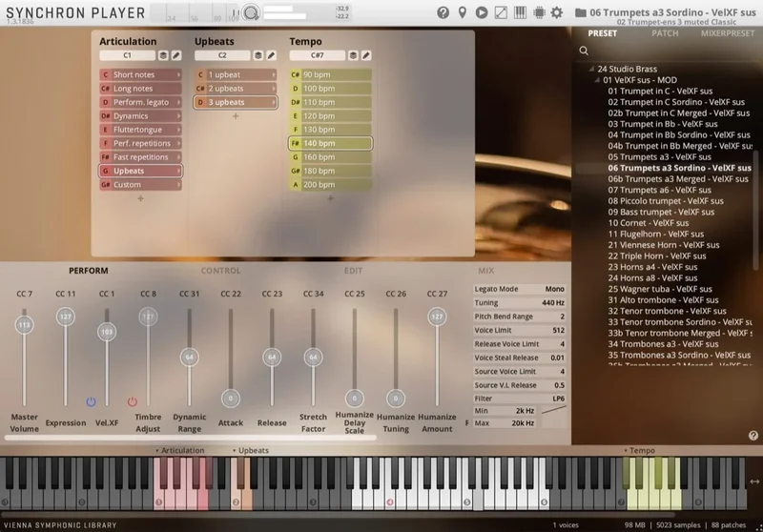The height and width of the screenshot is (532, 763).
Task: Expand the Dynamics articulation arrow
Action: [178, 116]
